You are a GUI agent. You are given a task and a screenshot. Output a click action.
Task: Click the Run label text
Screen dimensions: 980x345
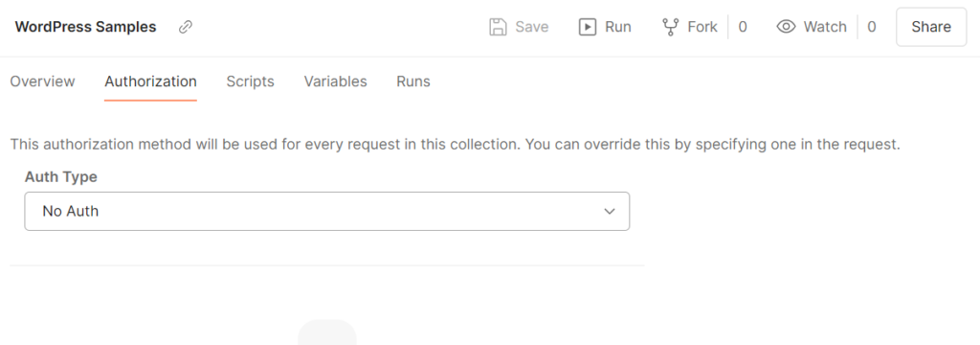click(x=618, y=27)
